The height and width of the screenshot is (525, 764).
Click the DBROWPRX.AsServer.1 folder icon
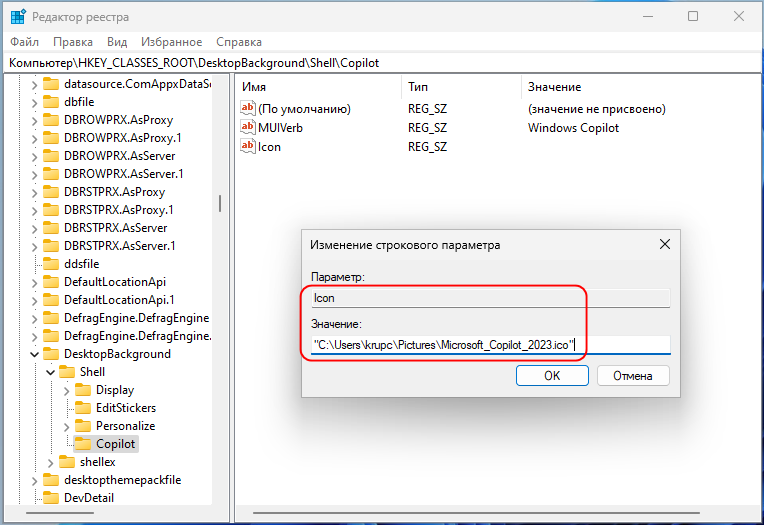tap(51, 174)
